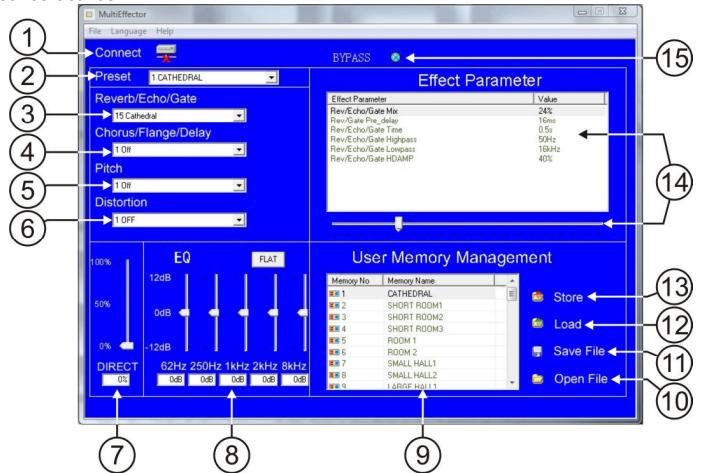
Task: Toggle the BYPASS indicator
Action: pos(396,57)
